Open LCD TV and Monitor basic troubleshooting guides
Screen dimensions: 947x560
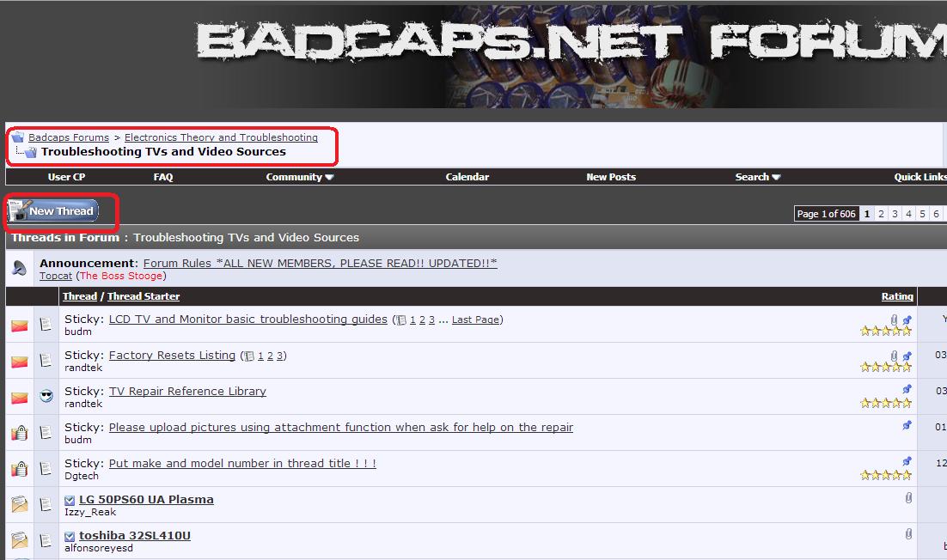click(x=247, y=320)
